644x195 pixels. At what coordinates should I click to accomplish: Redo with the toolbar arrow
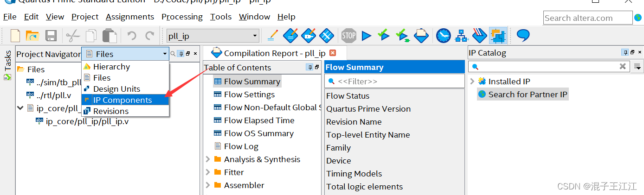point(149,35)
